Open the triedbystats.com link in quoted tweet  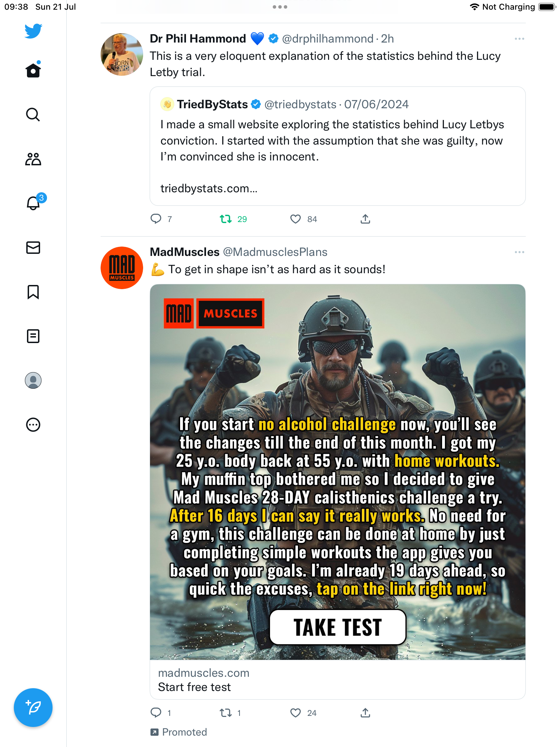(x=209, y=188)
